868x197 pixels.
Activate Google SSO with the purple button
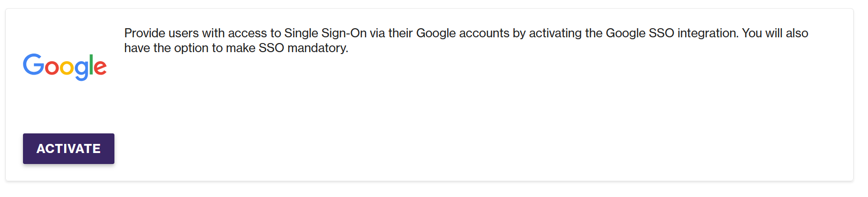(68, 149)
